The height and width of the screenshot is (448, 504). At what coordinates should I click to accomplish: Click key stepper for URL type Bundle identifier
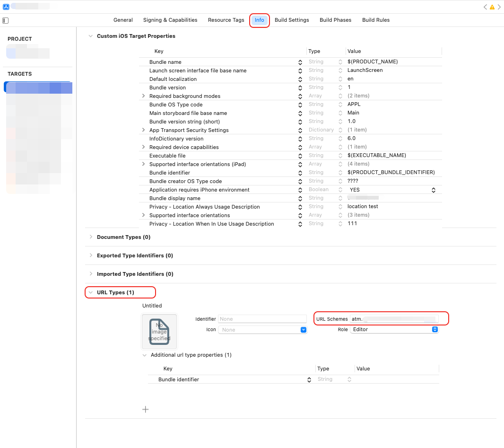pos(309,379)
